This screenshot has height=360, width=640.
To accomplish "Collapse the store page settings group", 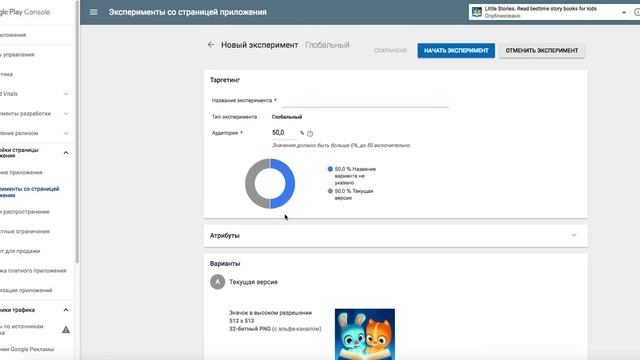I will 66,153.
